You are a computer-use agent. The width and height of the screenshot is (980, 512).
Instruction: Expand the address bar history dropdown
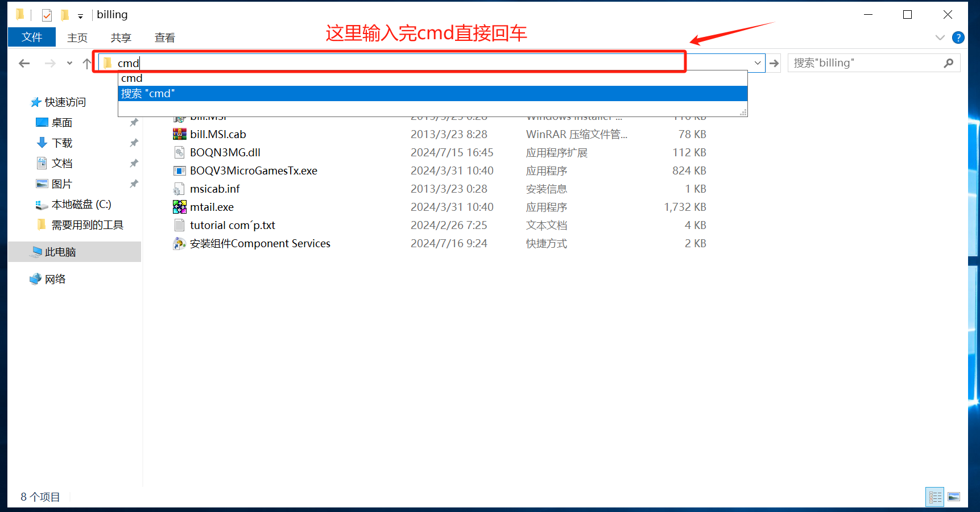click(757, 63)
